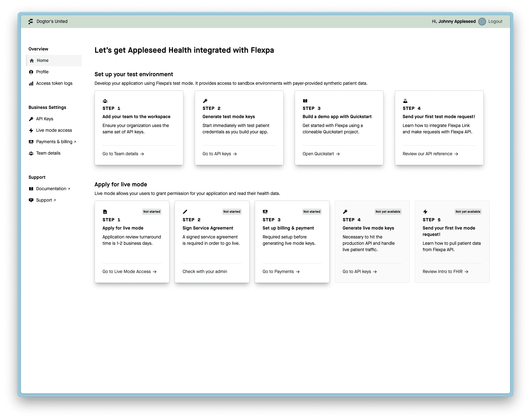The height and width of the screenshot is (420, 531).
Task: Go to Live Mode Access link
Action: pyautogui.click(x=129, y=271)
